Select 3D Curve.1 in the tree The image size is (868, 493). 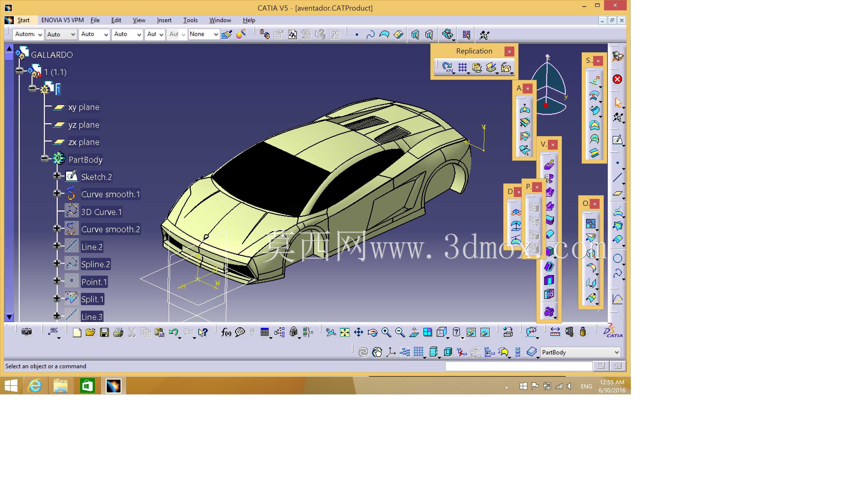(101, 212)
